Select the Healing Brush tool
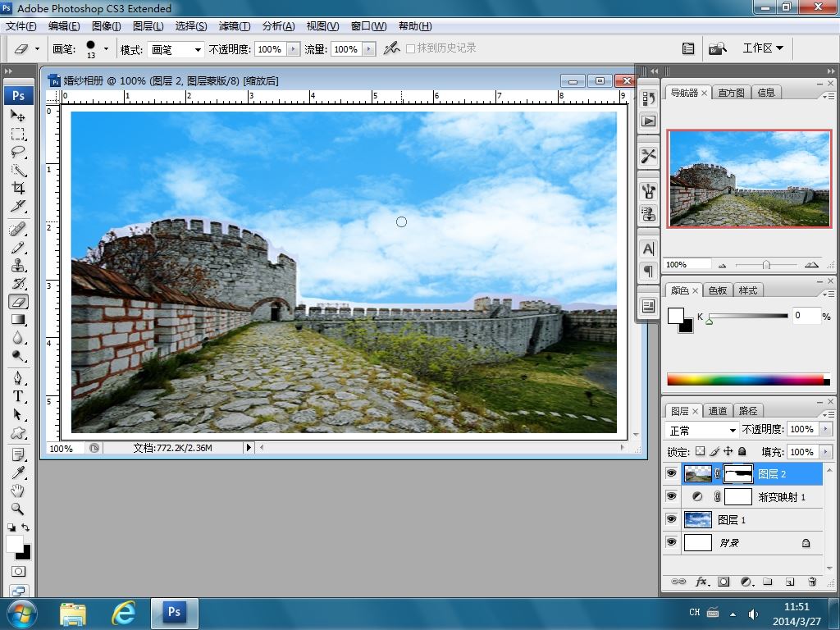840x630 pixels. coord(18,230)
